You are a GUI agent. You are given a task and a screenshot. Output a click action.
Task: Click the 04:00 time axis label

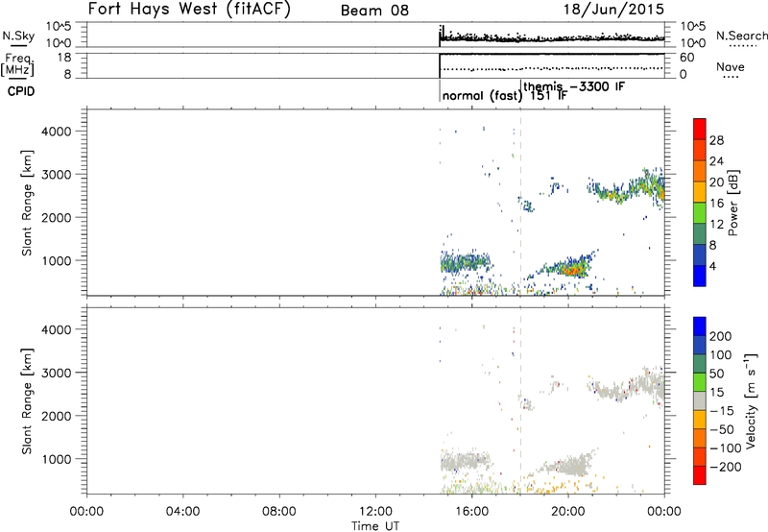pos(183,512)
